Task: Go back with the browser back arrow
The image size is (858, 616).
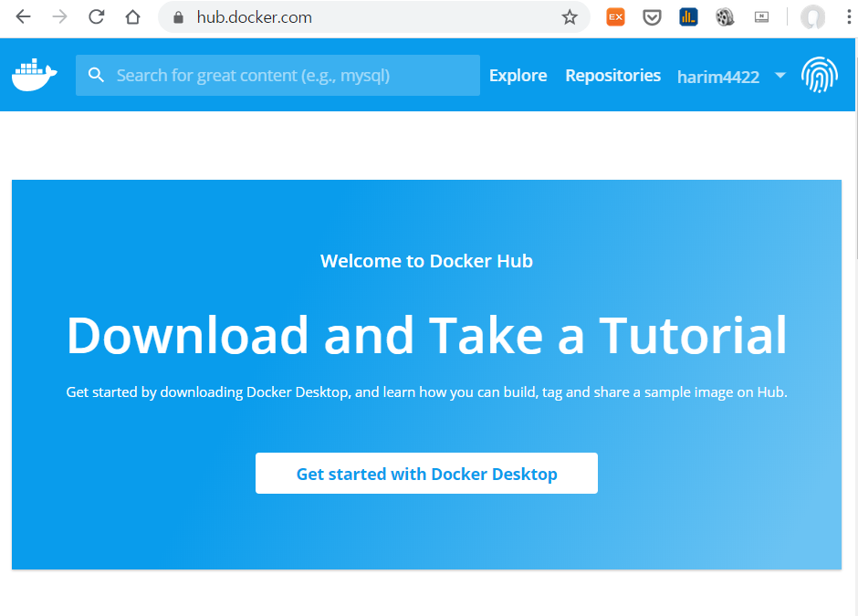Action: click(23, 17)
